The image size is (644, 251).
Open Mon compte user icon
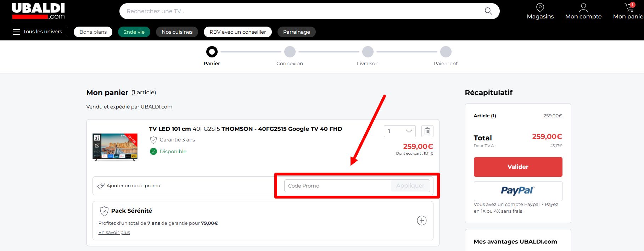(x=583, y=7)
